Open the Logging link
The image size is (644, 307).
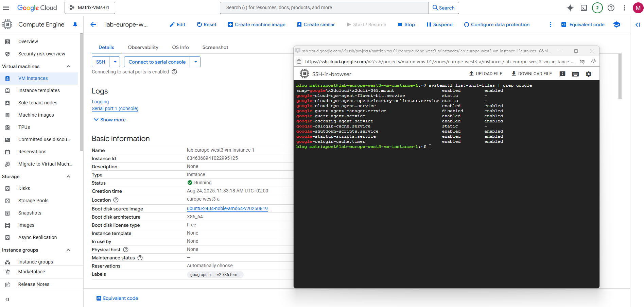tap(100, 102)
